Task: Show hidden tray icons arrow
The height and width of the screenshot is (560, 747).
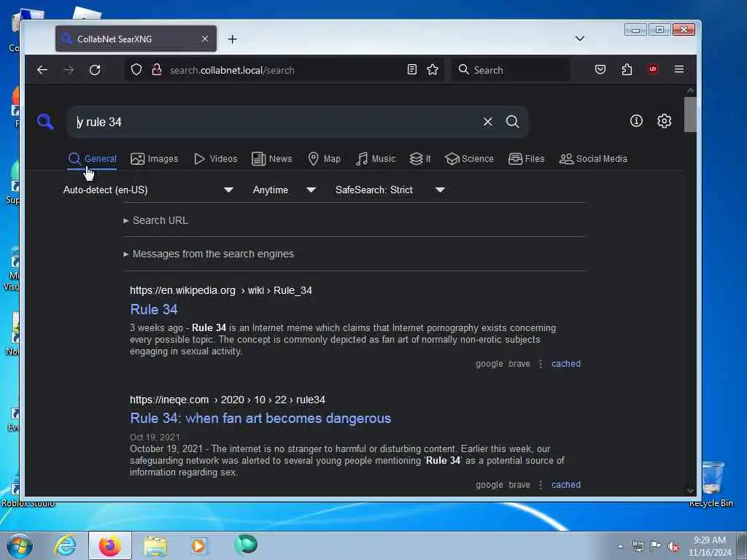Action: [620, 547]
